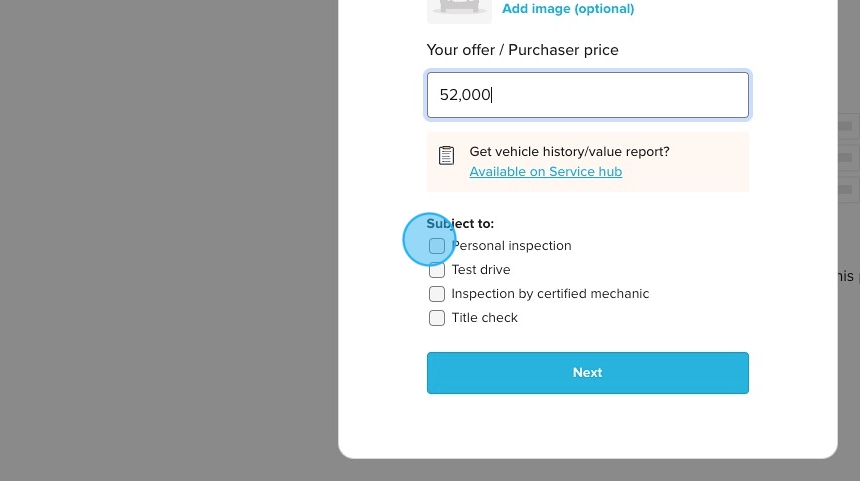Click the 'Inspection by certified mechanic' label text

(x=550, y=294)
